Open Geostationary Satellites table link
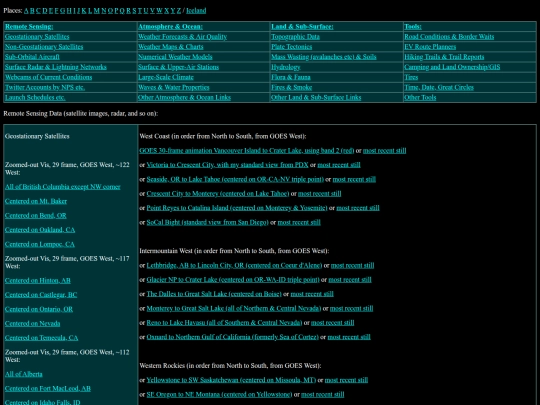540x405 pixels. coord(37,37)
